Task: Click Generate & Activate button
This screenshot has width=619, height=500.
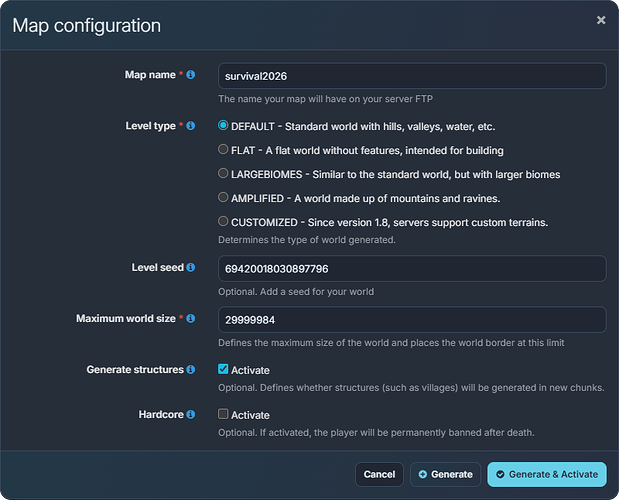Action: tap(547, 474)
